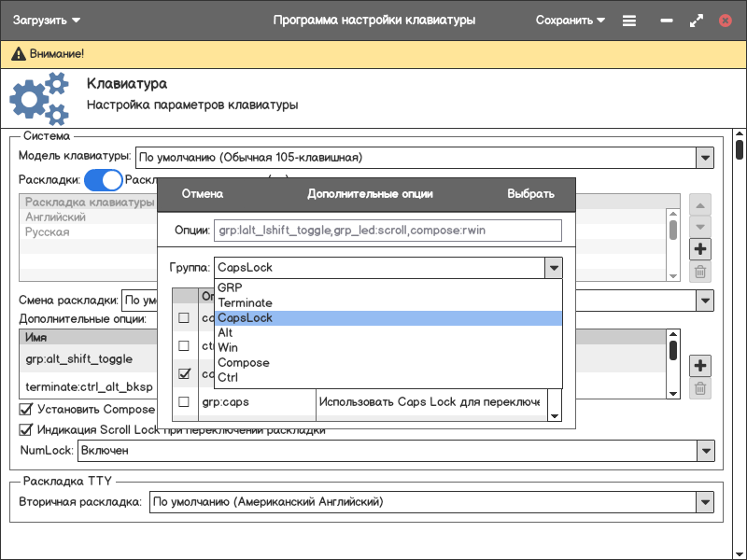Open the NumLock dropdown
This screenshot has width=747, height=560.
pyautogui.click(x=705, y=451)
